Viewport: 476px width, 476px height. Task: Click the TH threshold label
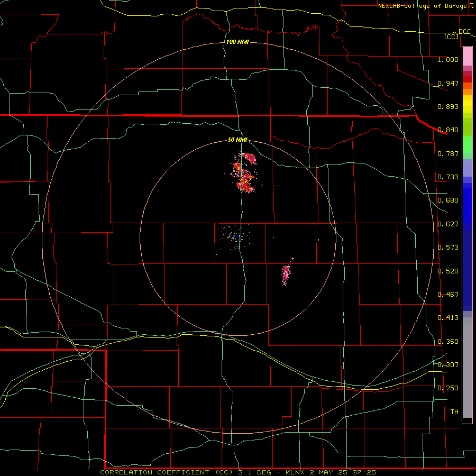point(454,412)
